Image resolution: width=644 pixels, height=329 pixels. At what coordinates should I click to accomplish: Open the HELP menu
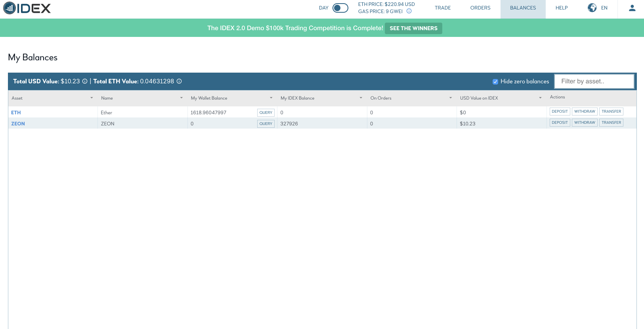[x=562, y=8]
